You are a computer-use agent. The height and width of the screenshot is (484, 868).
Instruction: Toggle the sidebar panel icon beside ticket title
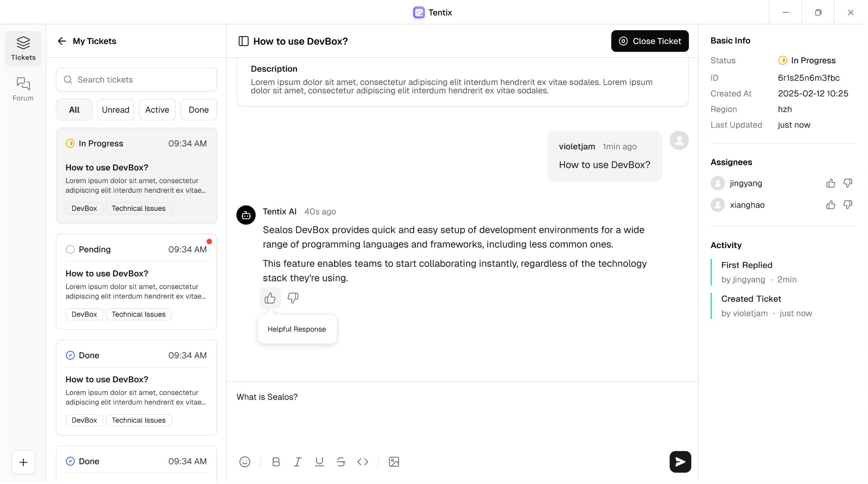(x=243, y=41)
